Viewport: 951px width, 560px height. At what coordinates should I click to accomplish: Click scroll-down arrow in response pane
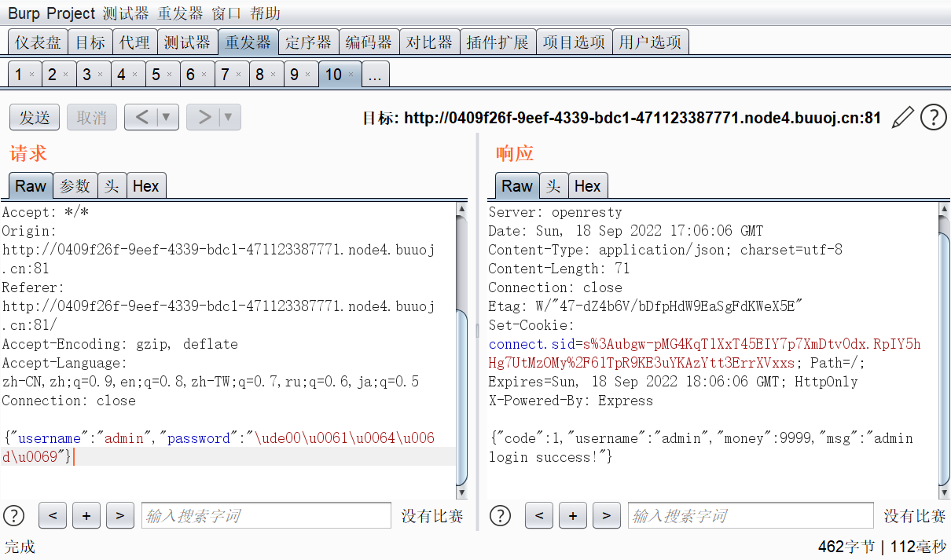pos(945,492)
